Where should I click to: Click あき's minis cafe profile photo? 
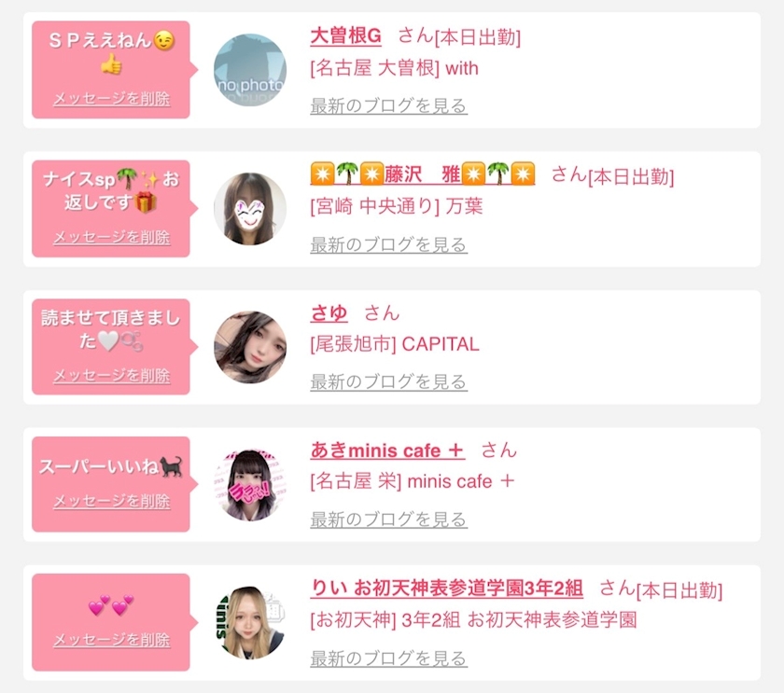(x=250, y=485)
